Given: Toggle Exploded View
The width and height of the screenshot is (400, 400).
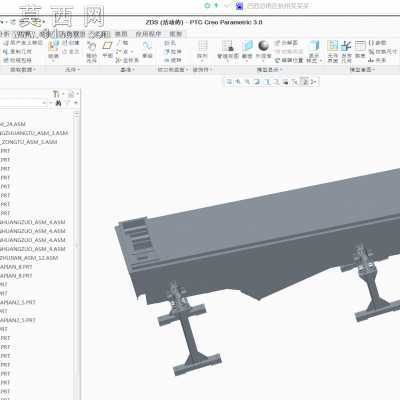Looking at the screenshot, I should pos(286,43).
